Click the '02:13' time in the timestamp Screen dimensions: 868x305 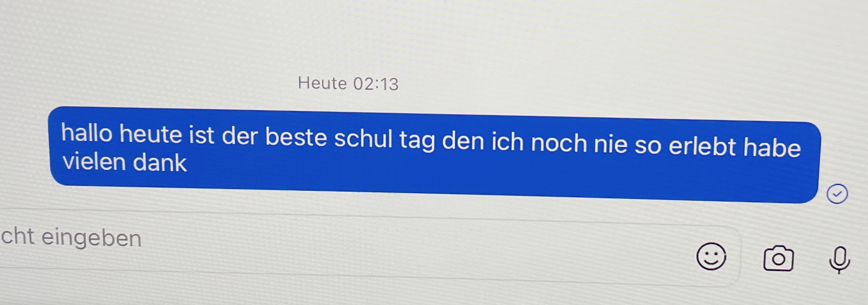376,84
